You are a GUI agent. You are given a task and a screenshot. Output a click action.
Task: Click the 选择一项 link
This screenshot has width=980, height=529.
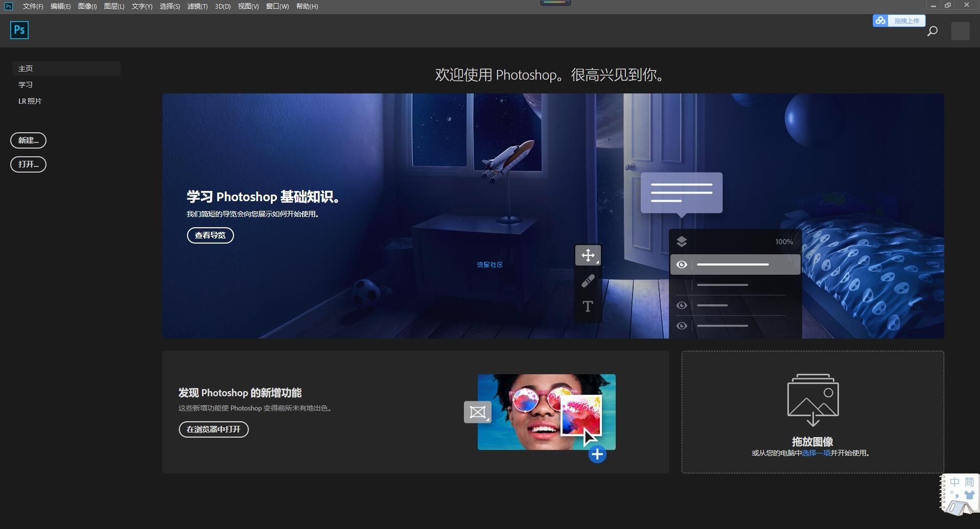coord(816,453)
